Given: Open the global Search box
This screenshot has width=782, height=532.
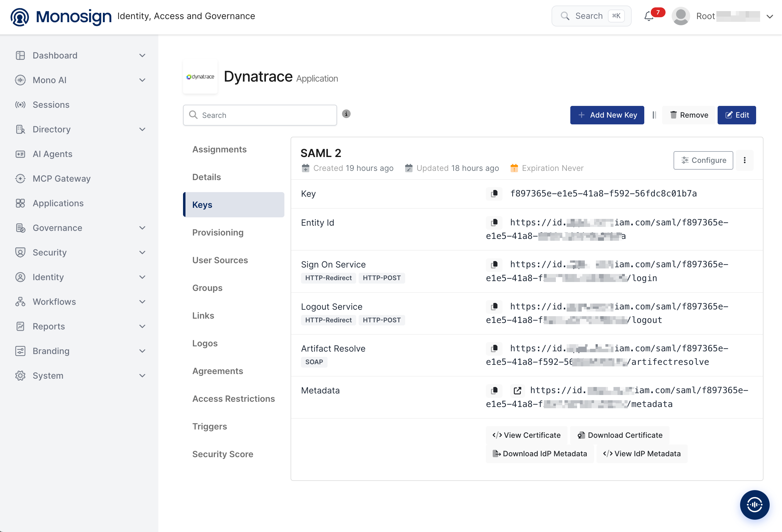Looking at the screenshot, I should point(591,16).
